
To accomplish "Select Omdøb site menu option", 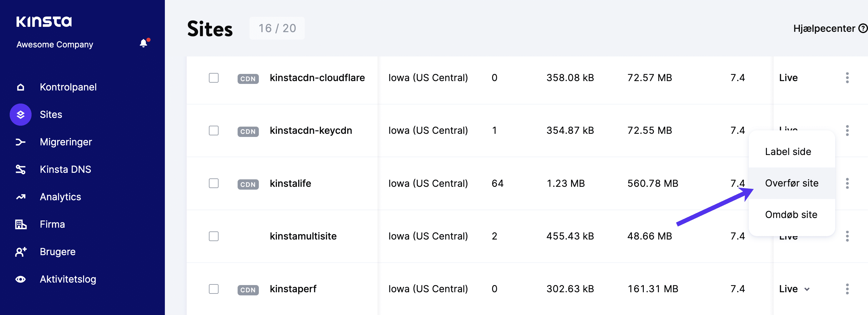I will pyautogui.click(x=791, y=214).
